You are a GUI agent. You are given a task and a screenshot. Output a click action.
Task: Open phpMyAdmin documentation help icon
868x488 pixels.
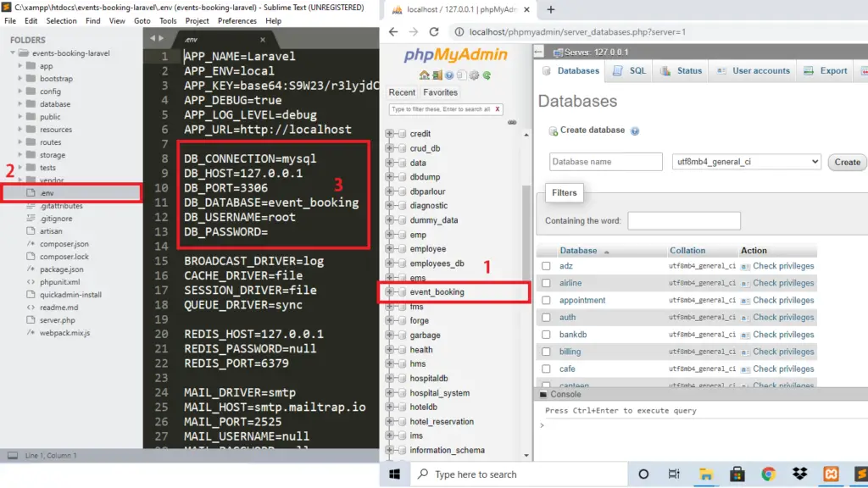pyautogui.click(x=449, y=75)
